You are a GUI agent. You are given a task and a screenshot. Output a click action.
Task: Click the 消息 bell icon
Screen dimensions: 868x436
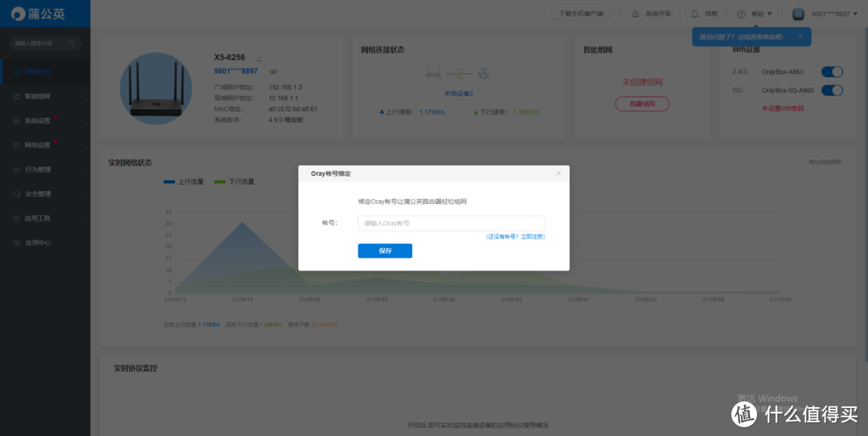pos(694,14)
